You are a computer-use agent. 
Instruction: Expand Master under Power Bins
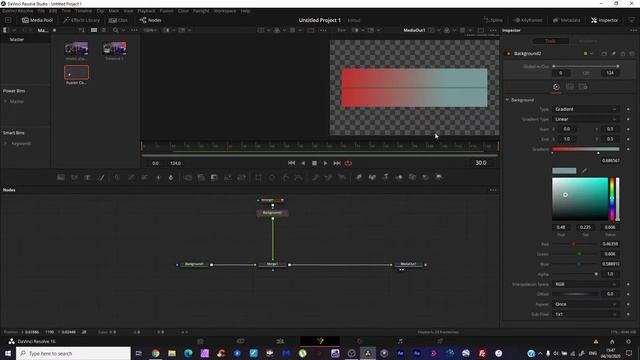5,101
